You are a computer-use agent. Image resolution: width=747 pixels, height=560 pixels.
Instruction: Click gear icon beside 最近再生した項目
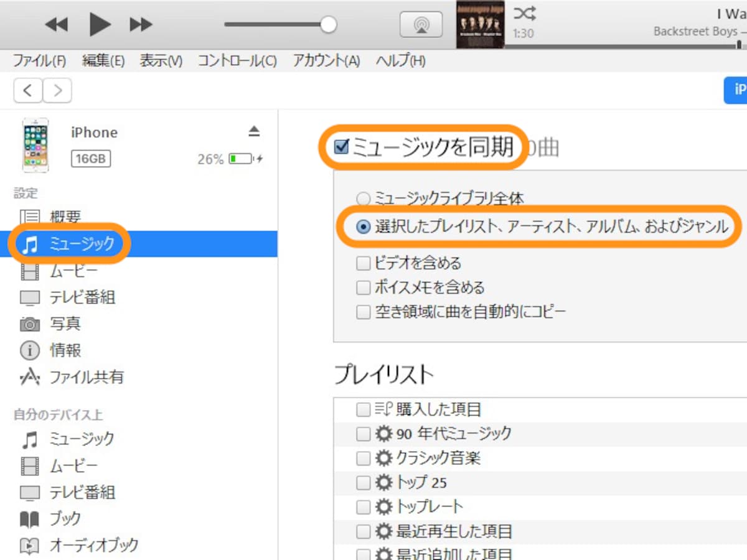383,532
